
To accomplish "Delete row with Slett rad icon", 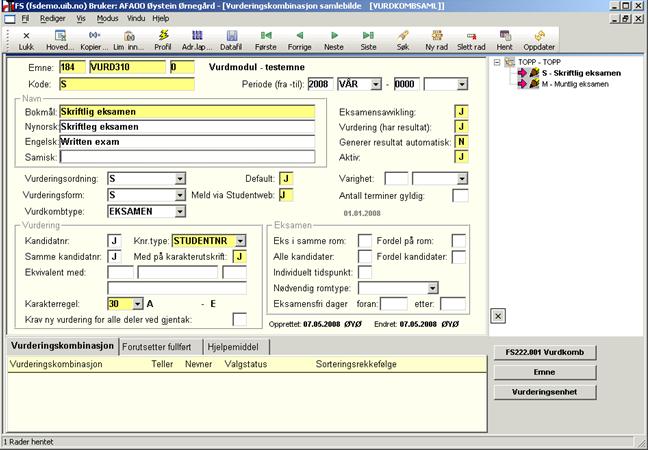I will click(470, 40).
